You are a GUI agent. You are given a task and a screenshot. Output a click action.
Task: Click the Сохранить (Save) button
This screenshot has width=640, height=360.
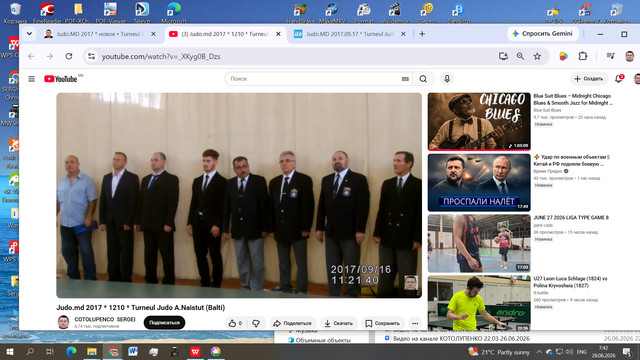[x=382, y=323]
